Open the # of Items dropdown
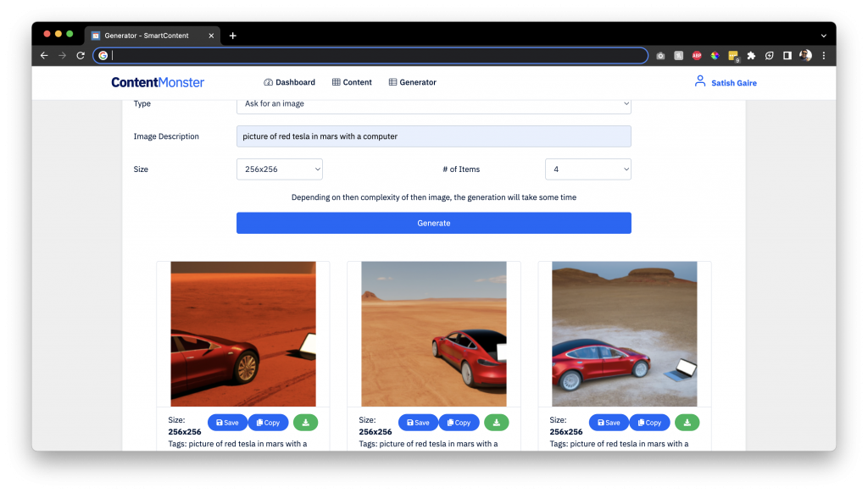The width and height of the screenshot is (868, 493). [588, 169]
